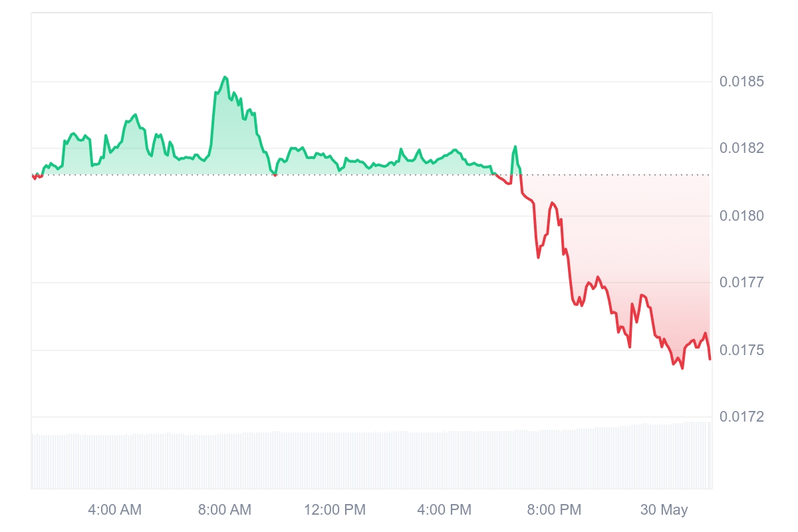Click the 12:00 PM time axis label
Screen dimensions: 798x532
pos(334,510)
